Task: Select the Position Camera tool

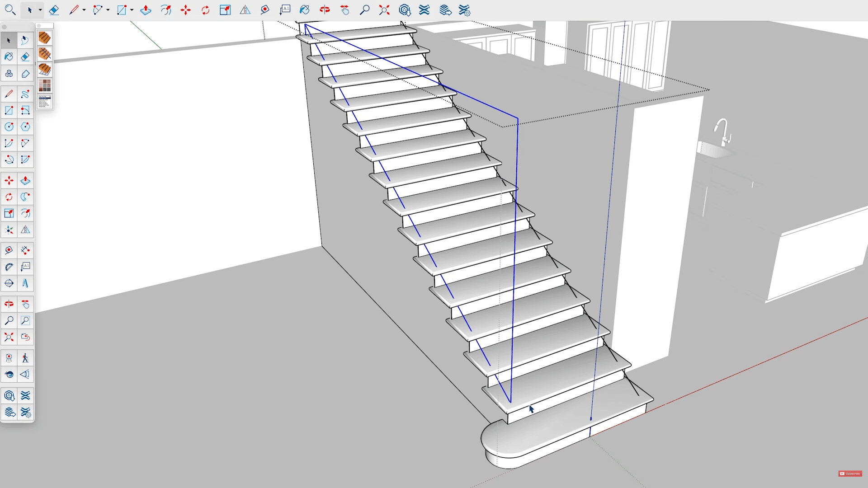Action: [9, 358]
